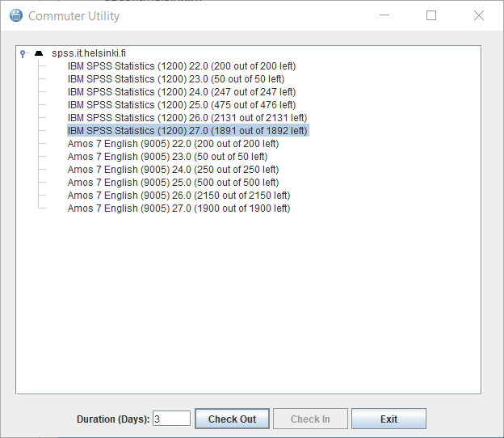Select Amos 7 English 27.0 license
The height and width of the screenshot is (438, 504).
point(179,208)
